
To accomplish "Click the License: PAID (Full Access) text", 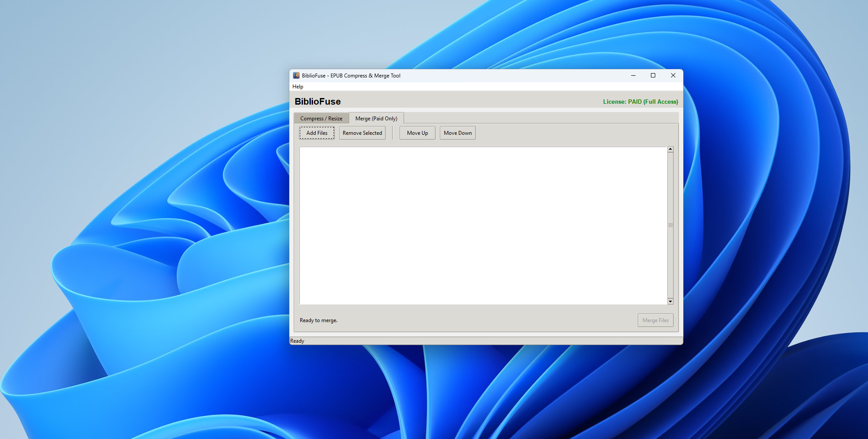I will pyautogui.click(x=640, y=101).
